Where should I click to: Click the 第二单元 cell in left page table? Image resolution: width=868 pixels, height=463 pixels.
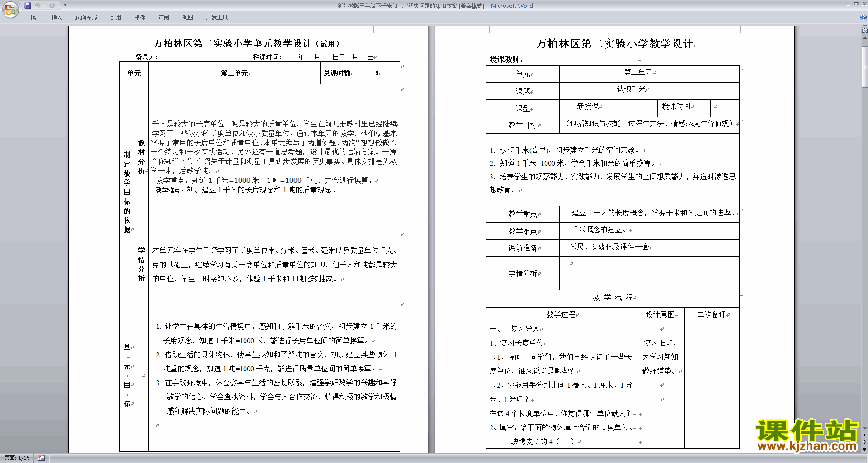[234, 73]
